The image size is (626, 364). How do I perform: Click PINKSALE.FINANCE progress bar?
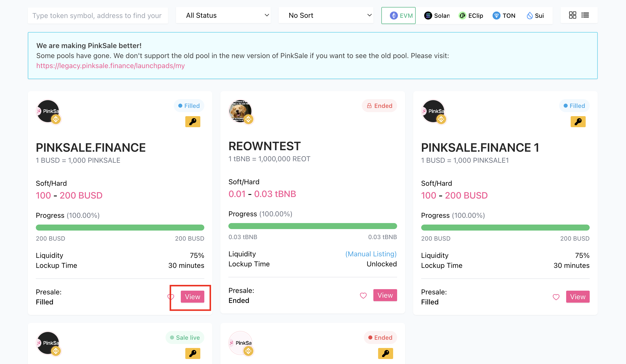coord(120,228)
